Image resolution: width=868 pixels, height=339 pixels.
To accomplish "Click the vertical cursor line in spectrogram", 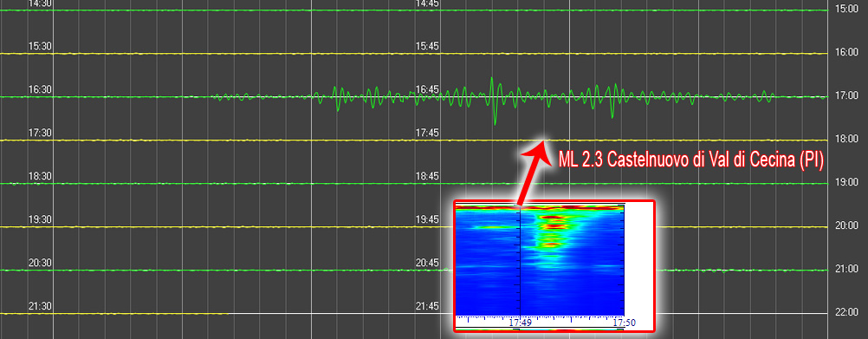I will (x=521, y=260).
